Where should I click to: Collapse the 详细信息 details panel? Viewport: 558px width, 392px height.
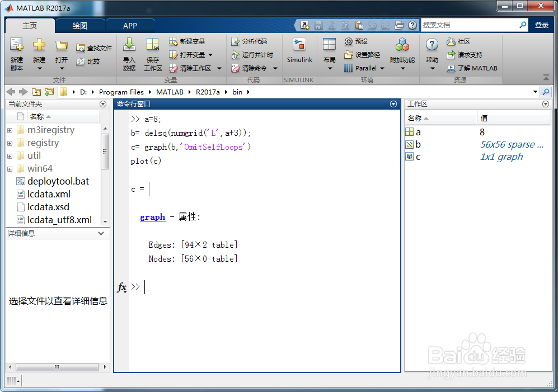tap(101, 233)
